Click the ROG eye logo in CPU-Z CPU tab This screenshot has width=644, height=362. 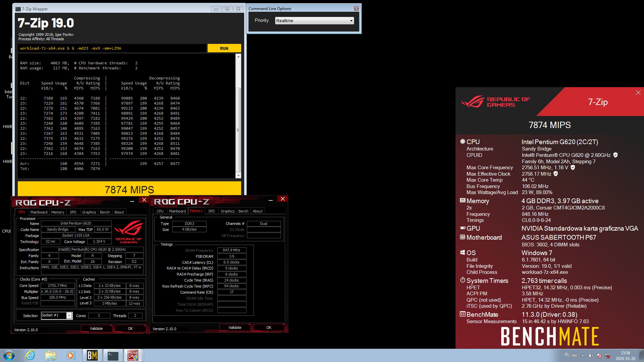pos(129,232)
